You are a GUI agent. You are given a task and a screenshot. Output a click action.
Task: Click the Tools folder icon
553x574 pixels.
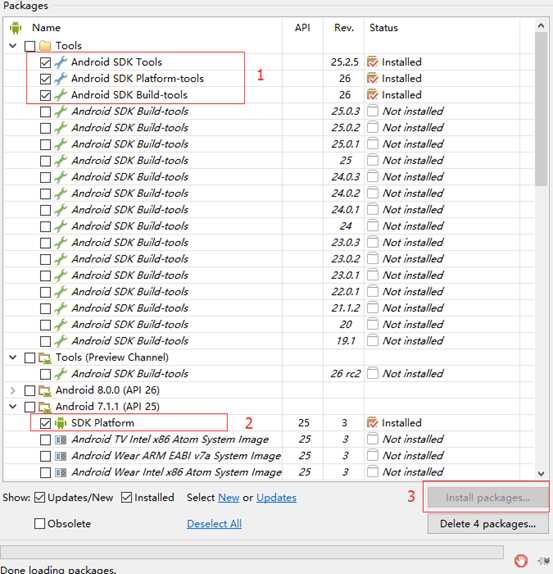(x=45, y=46)
